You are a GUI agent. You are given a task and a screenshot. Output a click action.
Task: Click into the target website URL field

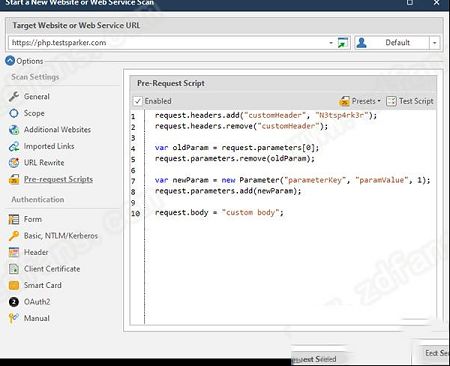point(167,43)
